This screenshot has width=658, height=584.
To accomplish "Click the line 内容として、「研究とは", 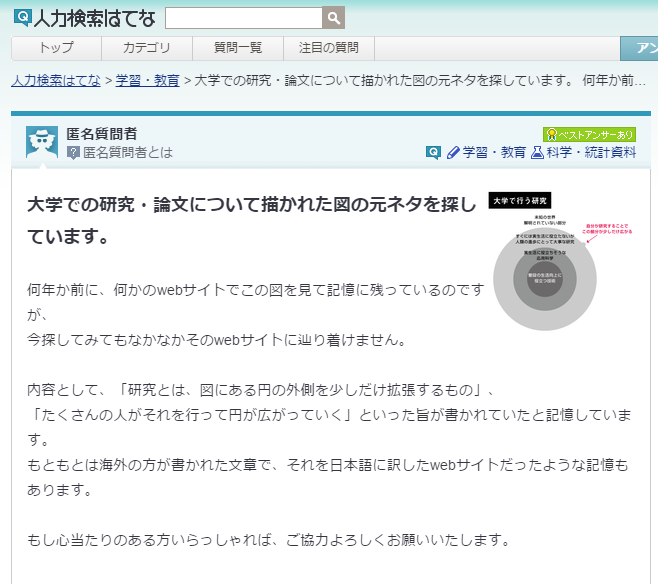I will [x=261, y=390].
